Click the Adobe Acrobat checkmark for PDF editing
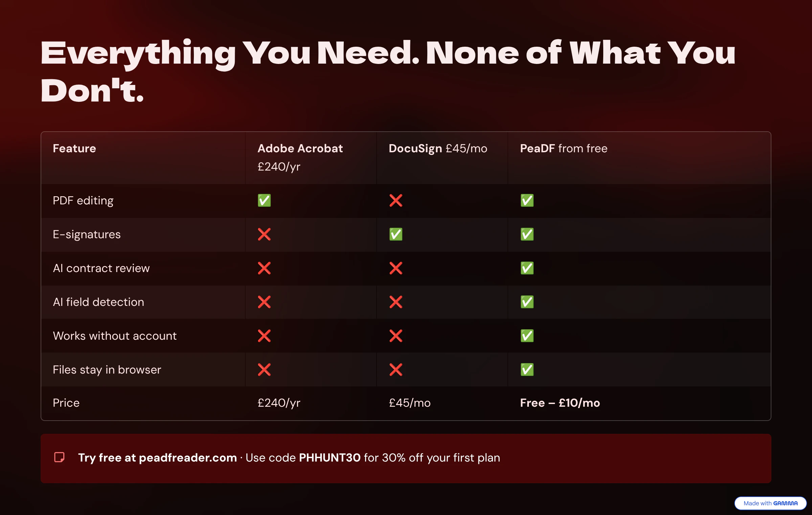This screenshot has width=812, height=515. tap(264, 200)
